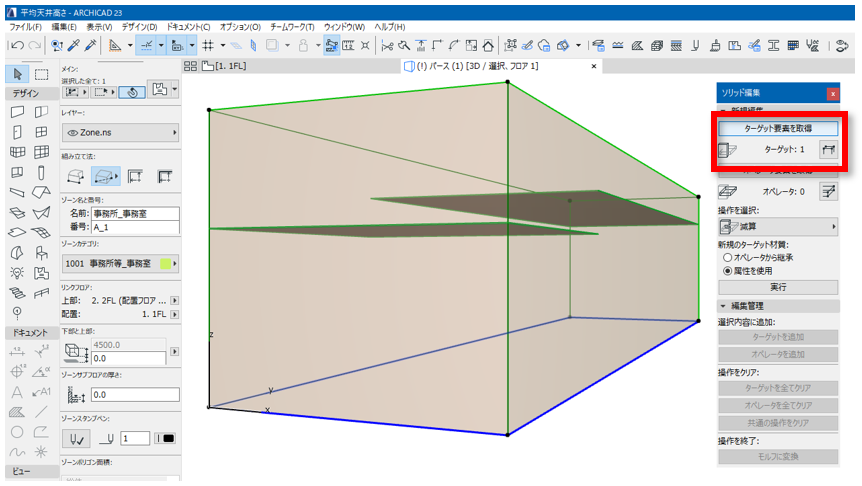
Task: Open the ruler tool dropdown arrow
Action: (x=130, y=46)
